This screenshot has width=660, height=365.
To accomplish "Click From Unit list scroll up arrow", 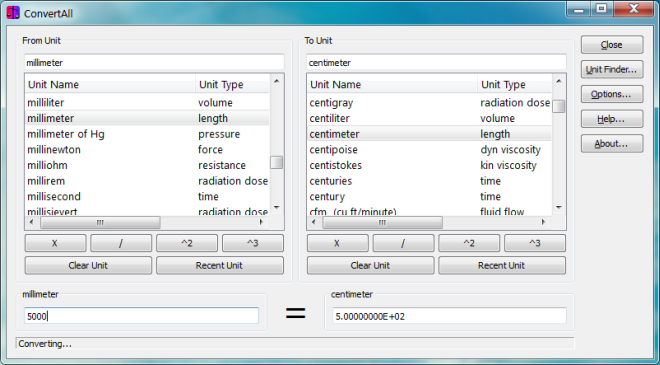I will tap(277, 81).
